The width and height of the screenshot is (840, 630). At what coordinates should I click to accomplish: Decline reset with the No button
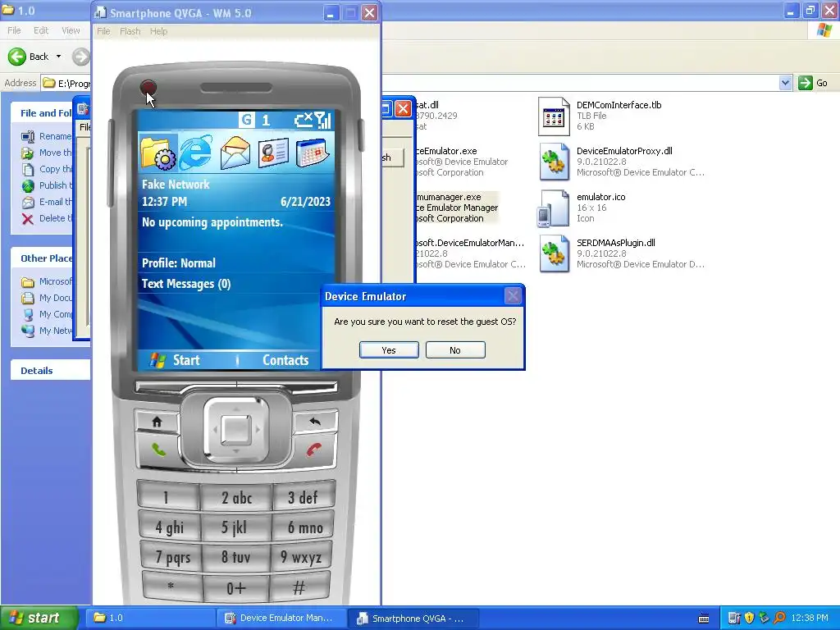click(455, 349)
